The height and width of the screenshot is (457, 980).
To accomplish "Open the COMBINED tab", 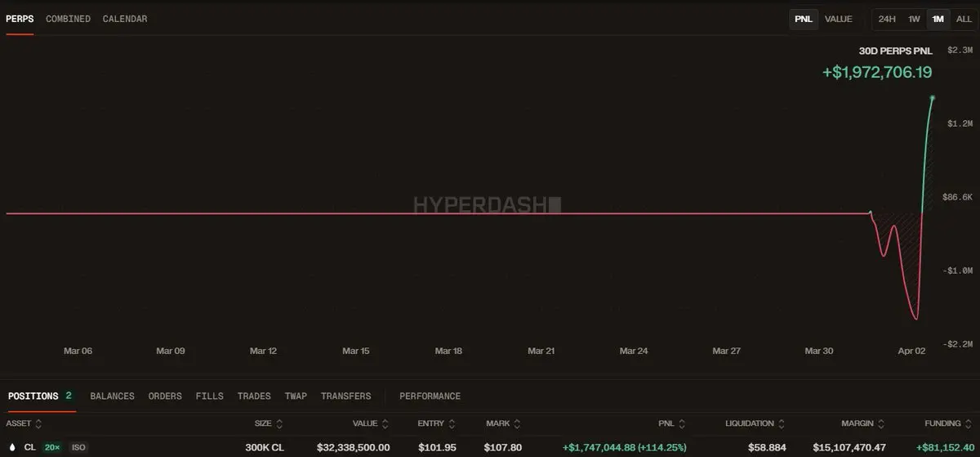I will 68,19.
